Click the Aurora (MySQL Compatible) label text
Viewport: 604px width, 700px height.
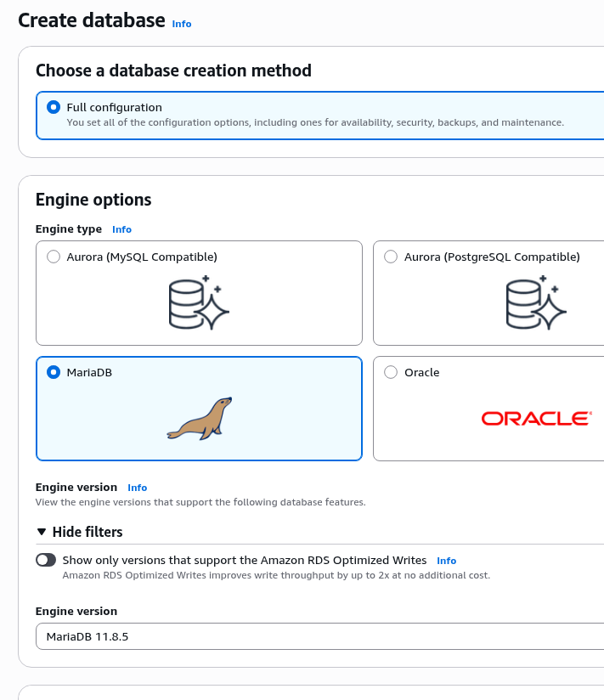pos(142,257)
